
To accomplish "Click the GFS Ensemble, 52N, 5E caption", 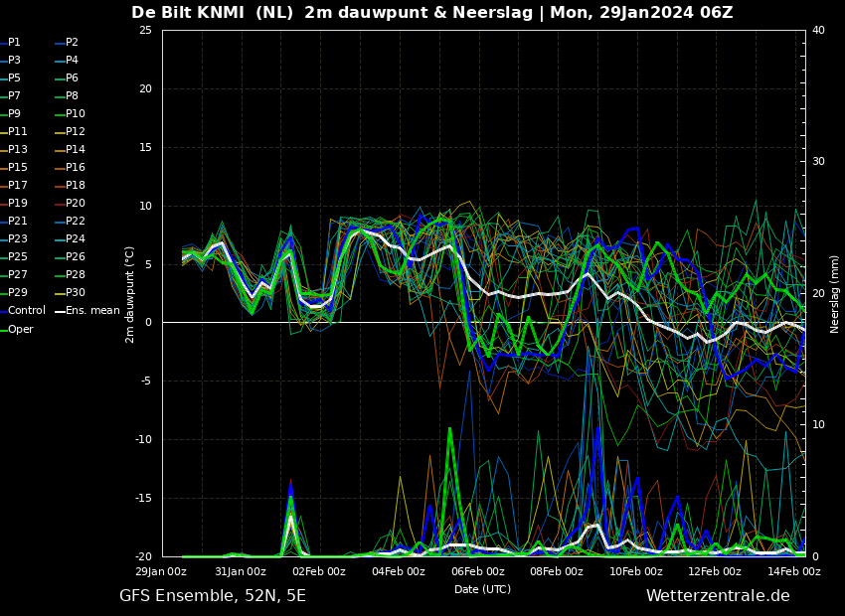I will pyautogui.click(x=213, y=596).
